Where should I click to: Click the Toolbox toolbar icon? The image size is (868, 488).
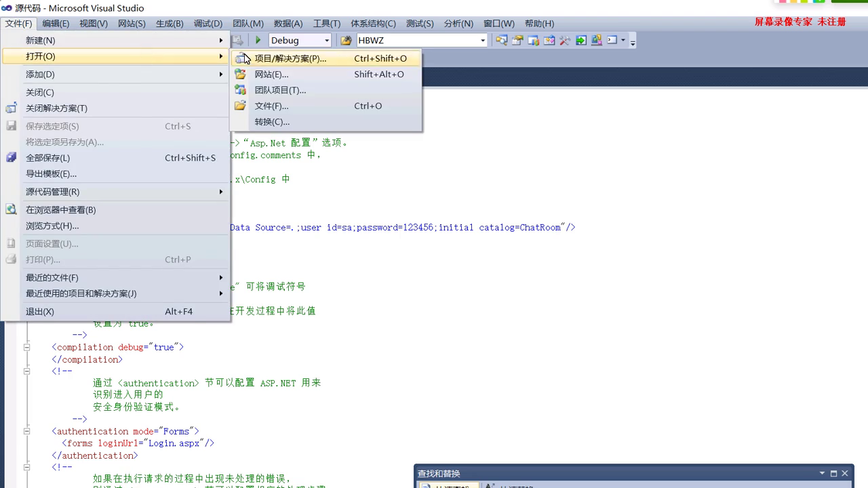549,41
